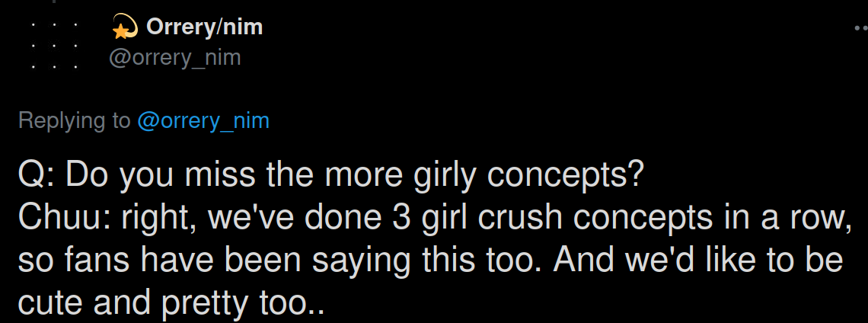Click the shooting star emoji beside the name

(123, 28)
